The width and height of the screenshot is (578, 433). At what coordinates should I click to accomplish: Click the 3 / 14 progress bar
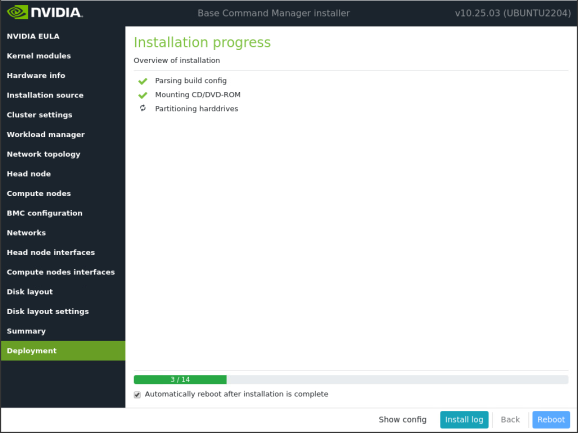[351, 380]
